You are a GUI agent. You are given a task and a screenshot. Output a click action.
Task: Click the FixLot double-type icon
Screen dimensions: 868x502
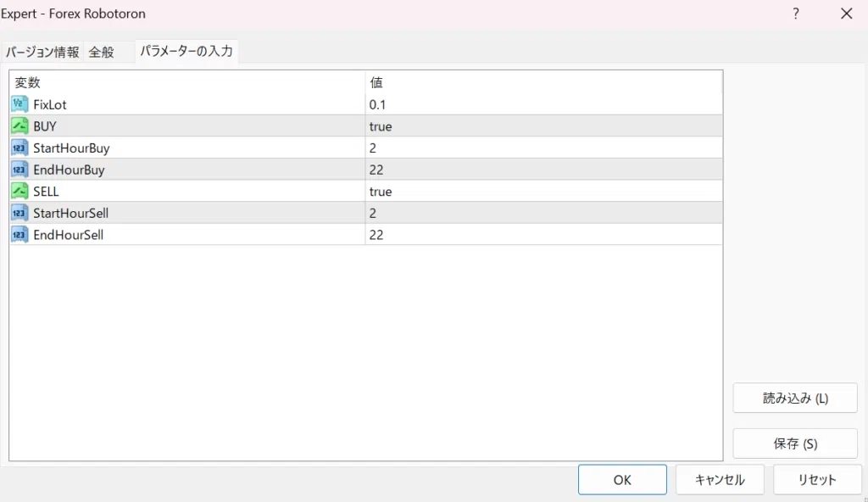pyautogui.click(x=19, y=103)
